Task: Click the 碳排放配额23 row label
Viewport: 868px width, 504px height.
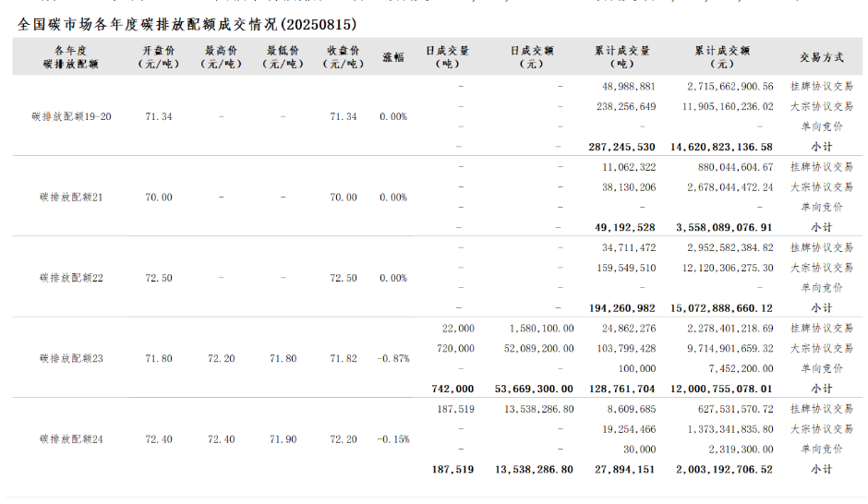Action: coord(71,358)
